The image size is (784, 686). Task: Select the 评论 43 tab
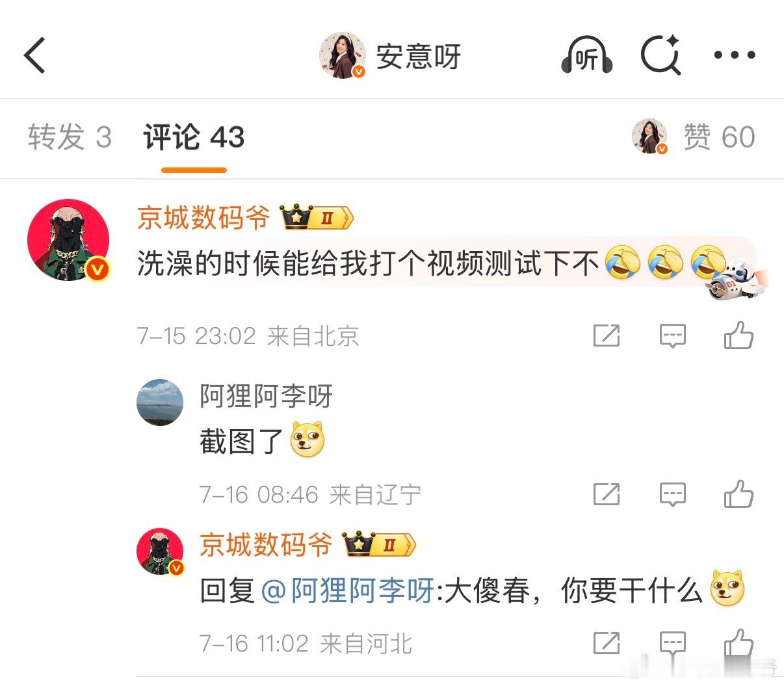tap(194, 137)
